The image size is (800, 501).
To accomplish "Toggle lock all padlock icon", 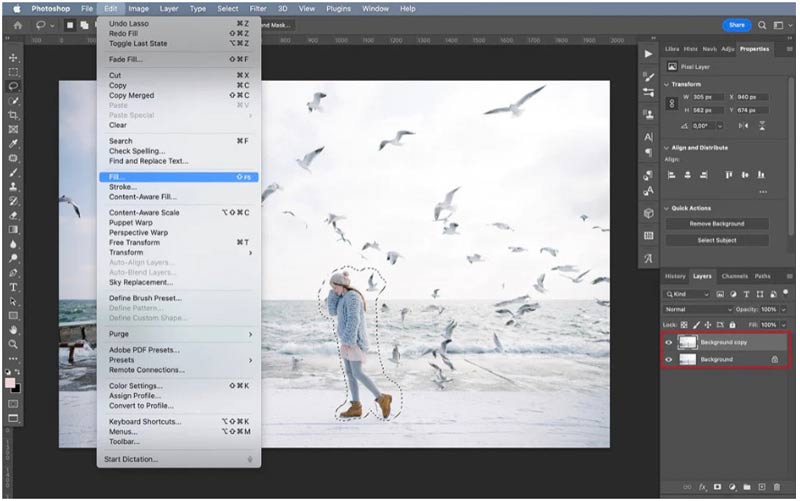I will click(733, 325).
